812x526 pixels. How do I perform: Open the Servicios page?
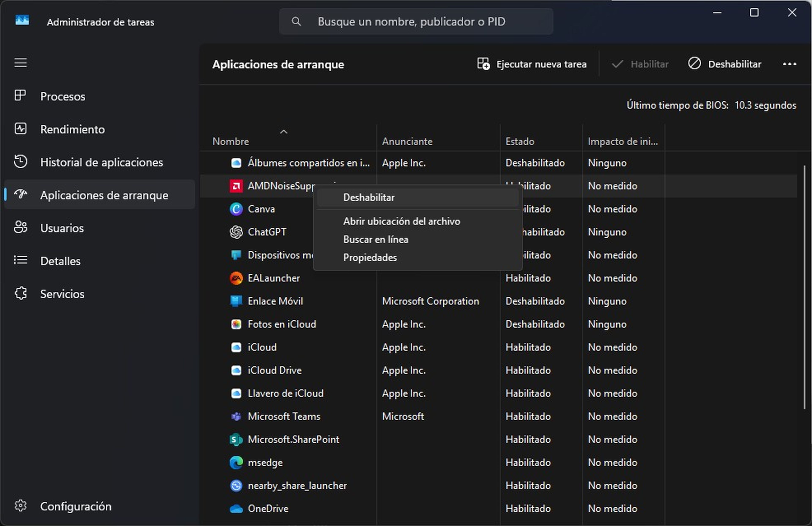click(x=100, y=294)
